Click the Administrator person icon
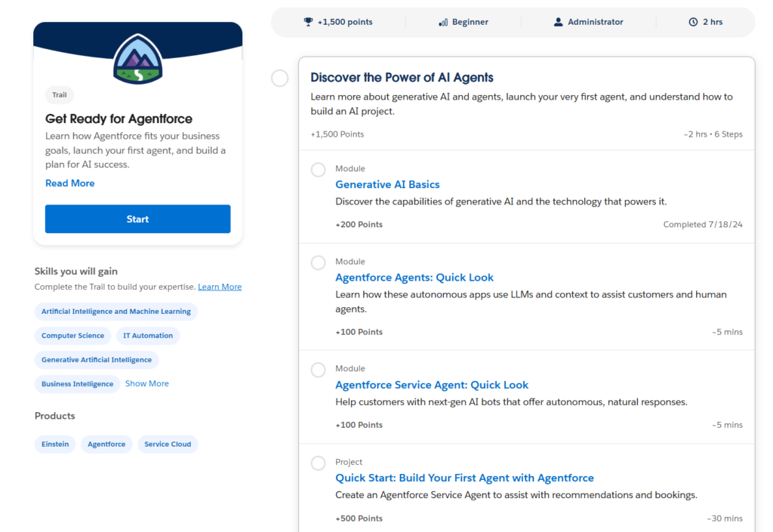This screenshot has width=773, height=532. coord(559,22)
